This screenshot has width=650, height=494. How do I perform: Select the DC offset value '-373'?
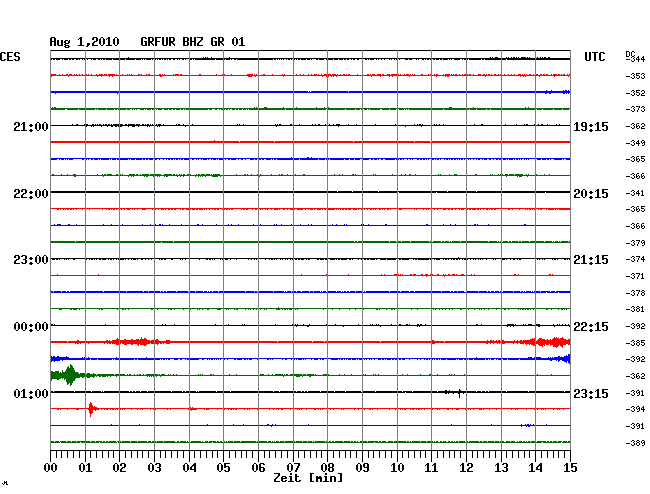[635, 109]
